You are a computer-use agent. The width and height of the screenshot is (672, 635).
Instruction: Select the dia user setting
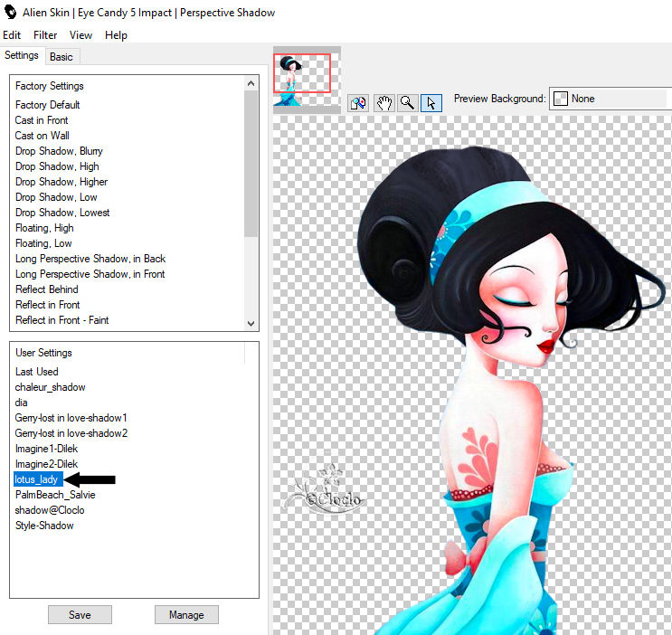click(22, 403)
